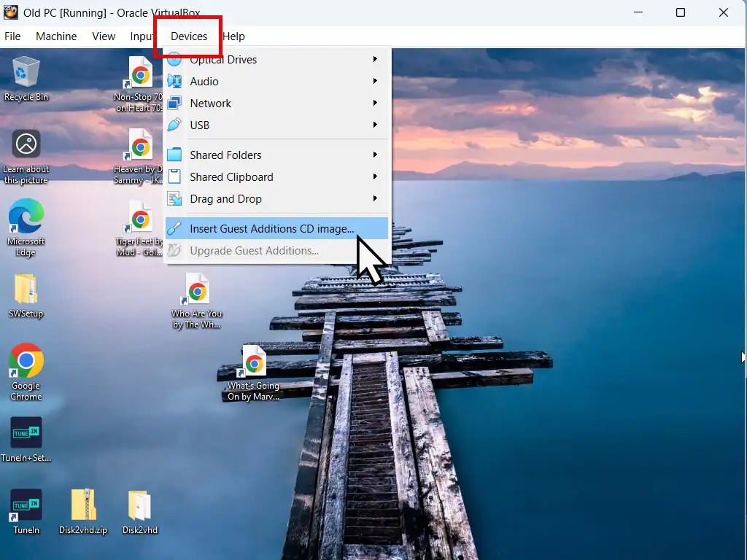This screenshot has width=747, height=560.
Task: Expand the Network submenu arrow
Action: tap(376, 104)
